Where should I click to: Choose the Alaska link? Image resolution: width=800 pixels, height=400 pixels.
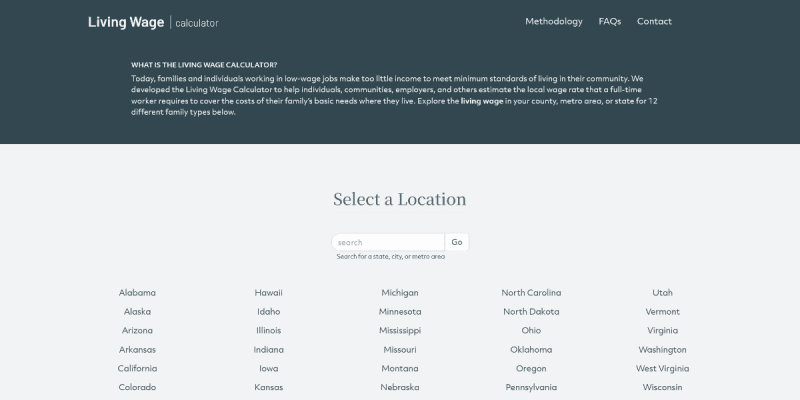137,312
